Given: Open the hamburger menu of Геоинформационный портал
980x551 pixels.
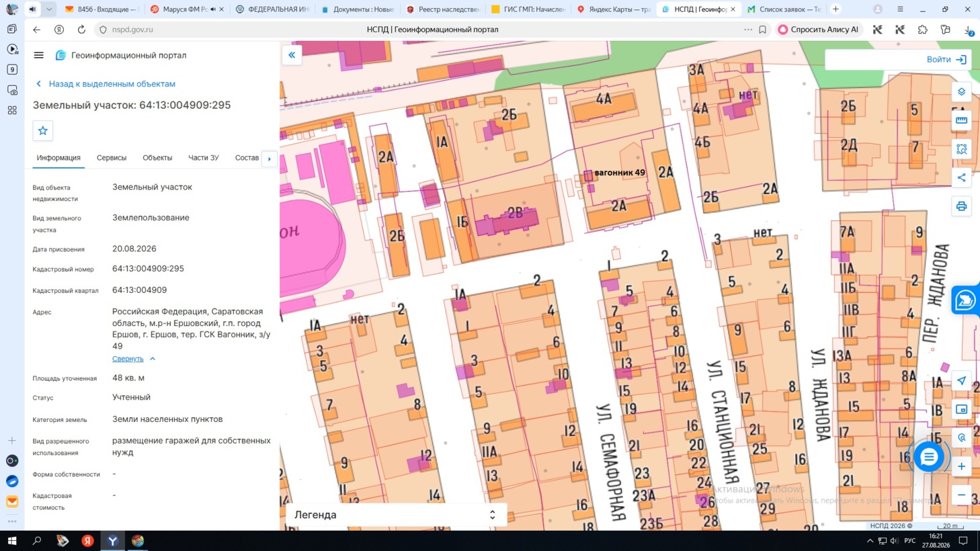Looking at the screenshot, I should click(38, 55).
